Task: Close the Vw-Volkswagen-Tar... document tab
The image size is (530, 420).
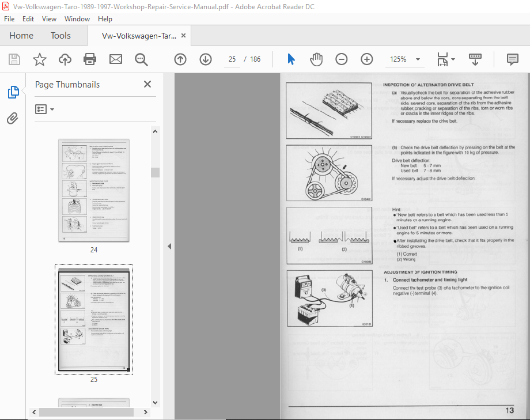Action: (184, 36)
